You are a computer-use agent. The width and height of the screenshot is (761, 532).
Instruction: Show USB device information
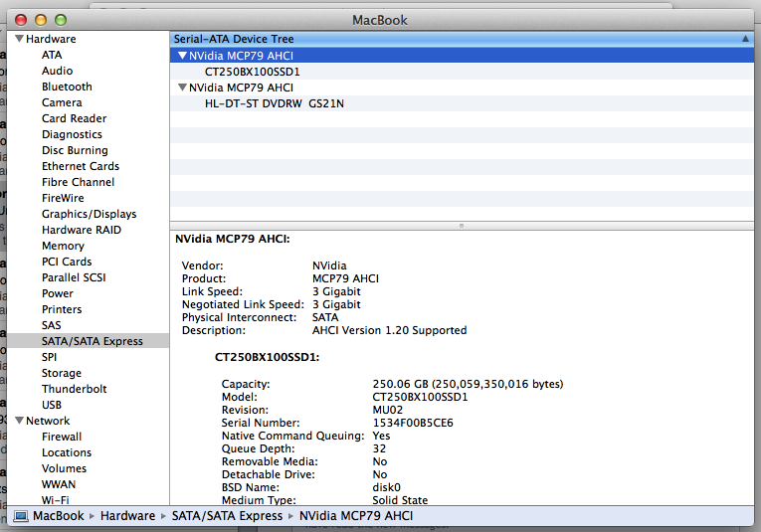pos(52,405)
